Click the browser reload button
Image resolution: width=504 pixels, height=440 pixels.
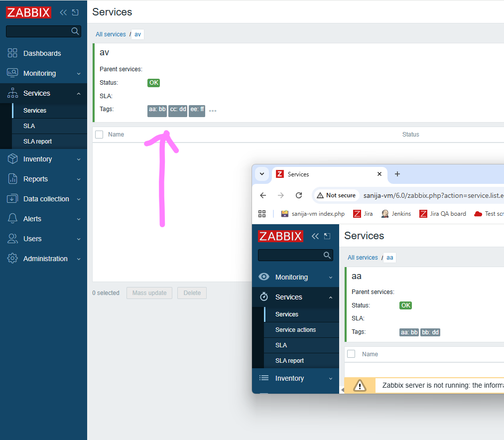click(x=299, y=195)
